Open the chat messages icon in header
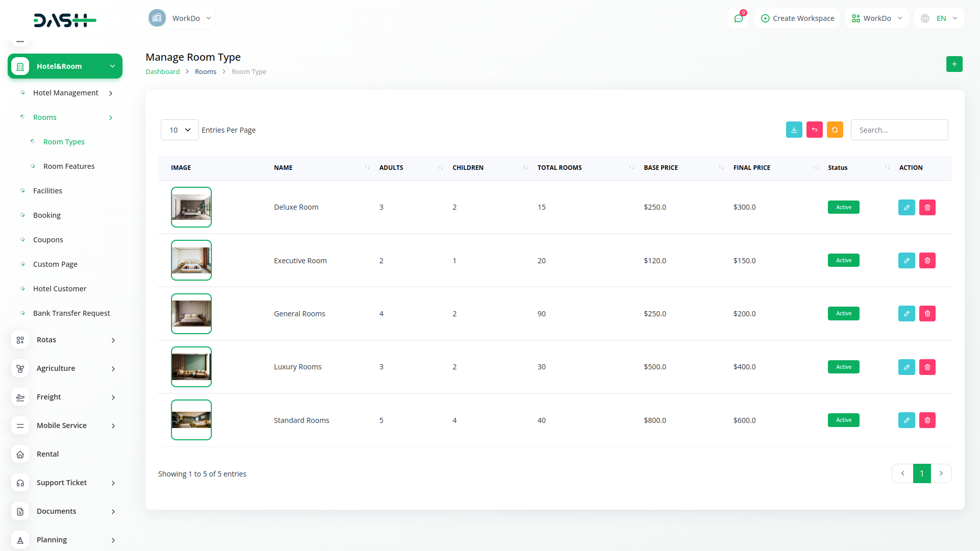 point(739,18)
